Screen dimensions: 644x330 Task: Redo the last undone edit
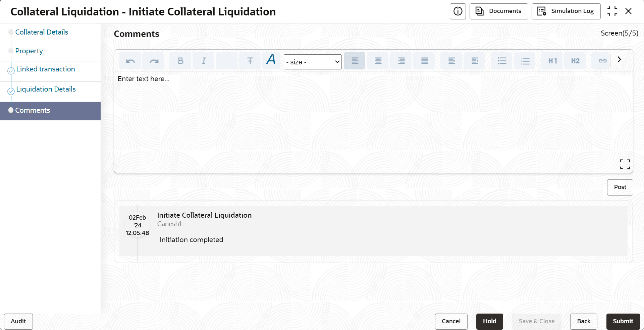154,61
